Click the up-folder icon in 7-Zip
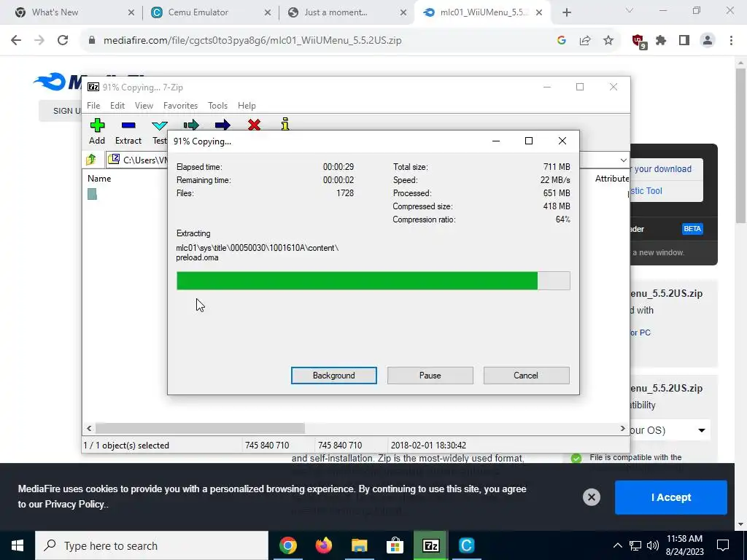Screen dimensions: 747x560 (91, 160)
